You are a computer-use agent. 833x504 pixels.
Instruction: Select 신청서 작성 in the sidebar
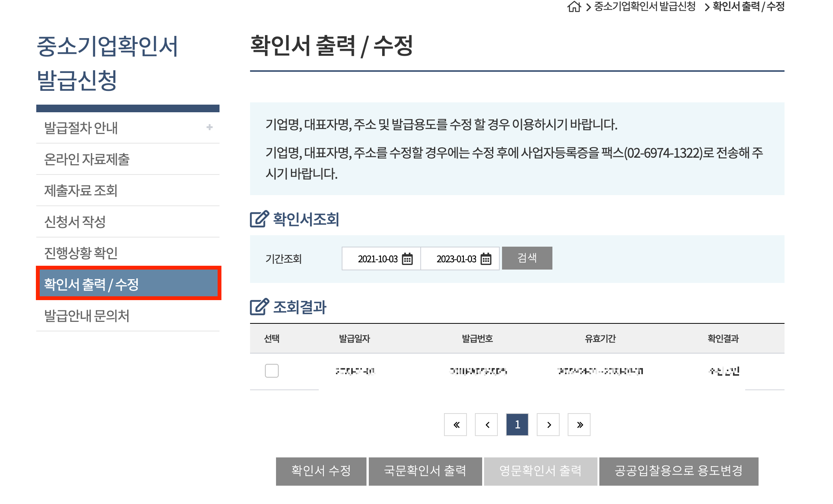click(75, 222)
